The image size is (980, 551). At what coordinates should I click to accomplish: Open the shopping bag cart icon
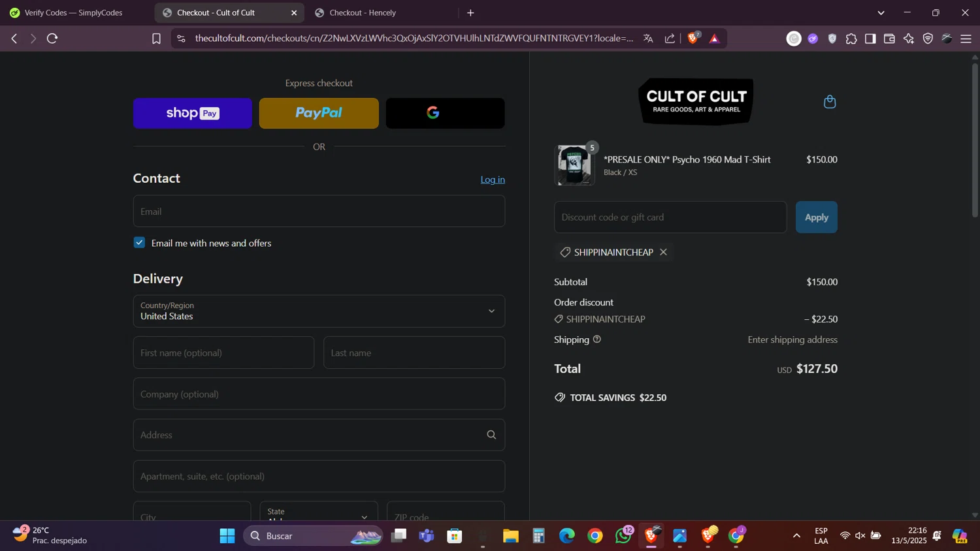830,102
